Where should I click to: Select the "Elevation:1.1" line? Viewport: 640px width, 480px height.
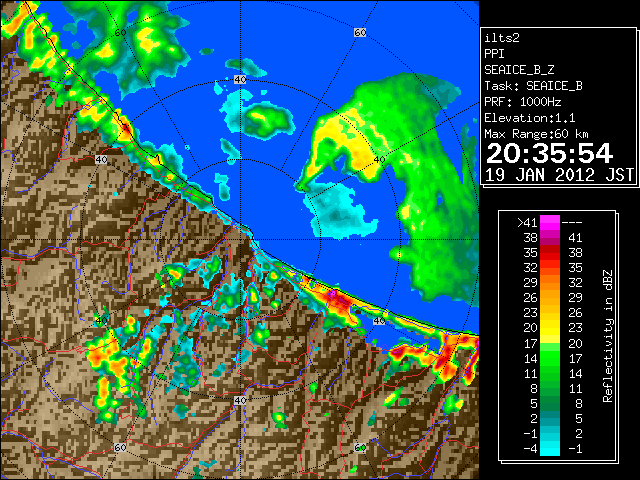pyautogui.click(x=530, y=118)
